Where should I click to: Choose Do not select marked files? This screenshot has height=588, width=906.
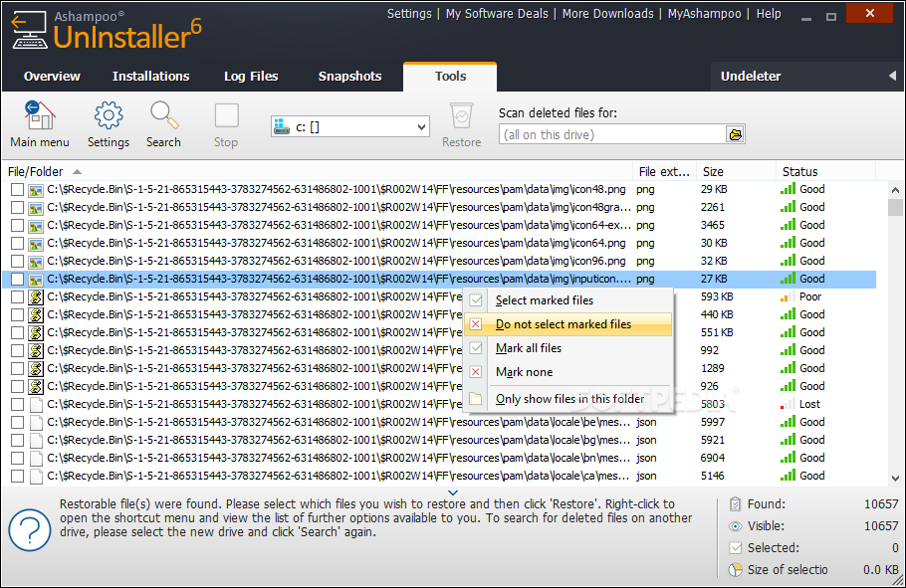567,324
